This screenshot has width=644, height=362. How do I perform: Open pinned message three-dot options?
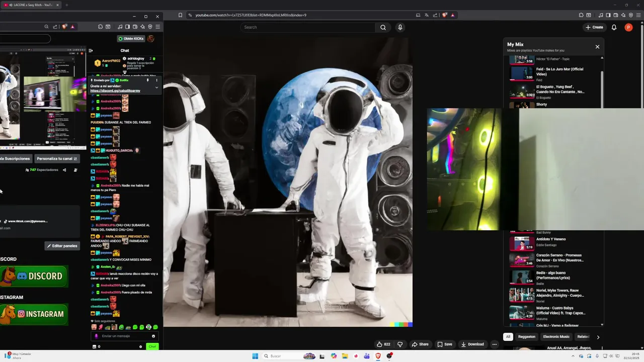coord(156,80)
